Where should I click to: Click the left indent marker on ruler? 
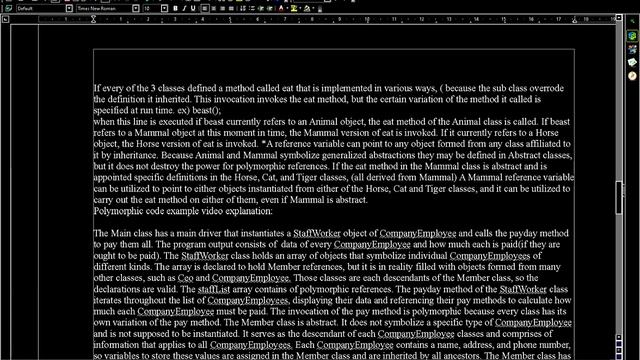(93, 19)
